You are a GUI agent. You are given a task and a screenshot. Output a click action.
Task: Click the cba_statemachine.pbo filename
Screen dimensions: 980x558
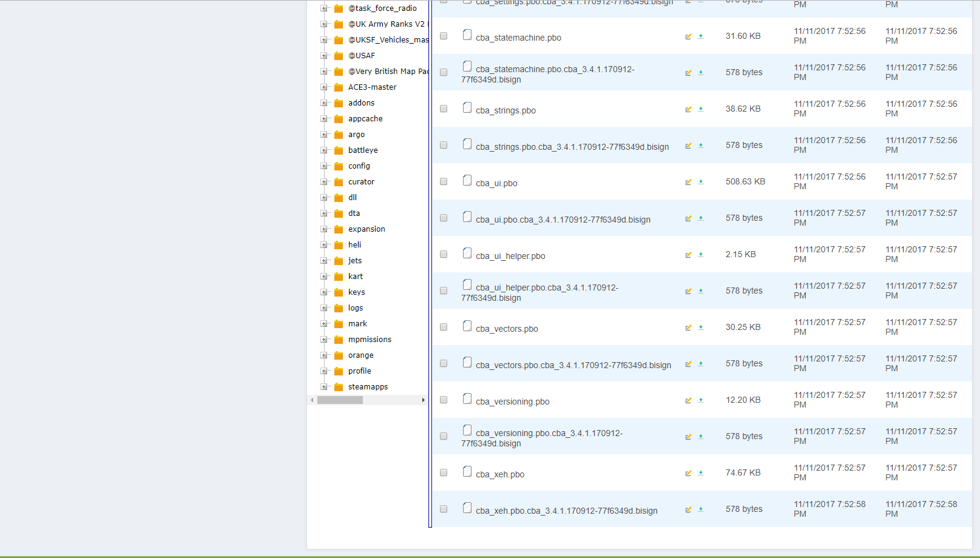pyautogui.click(x=518, y=38)
